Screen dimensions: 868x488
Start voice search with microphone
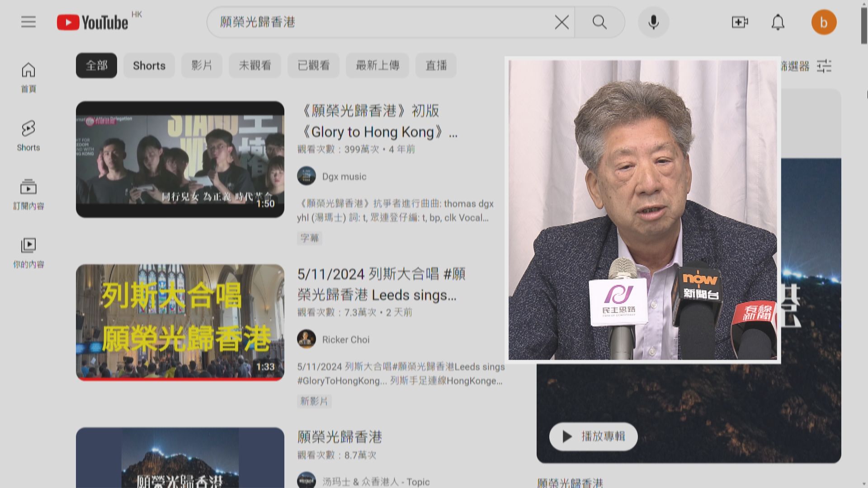click(653, 22)
